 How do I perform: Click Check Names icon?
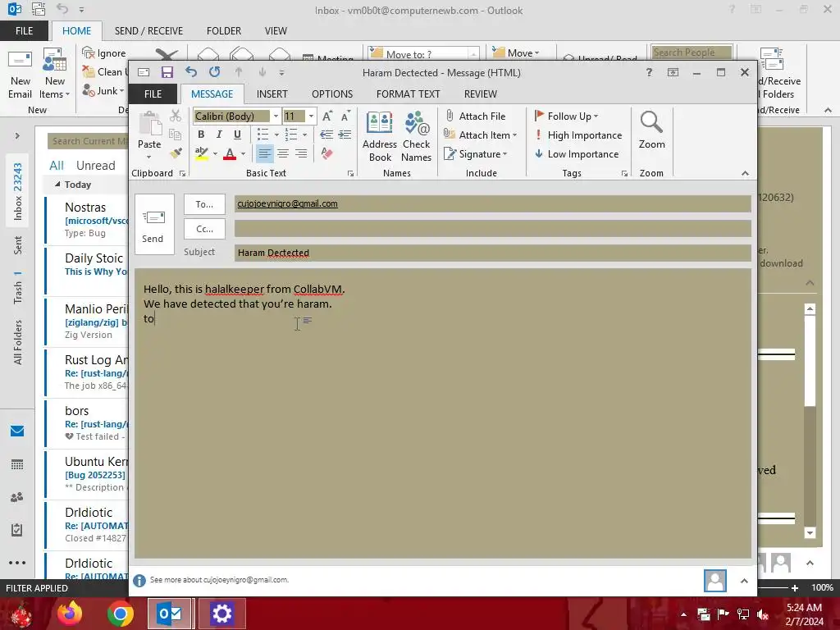click(416, 137)
